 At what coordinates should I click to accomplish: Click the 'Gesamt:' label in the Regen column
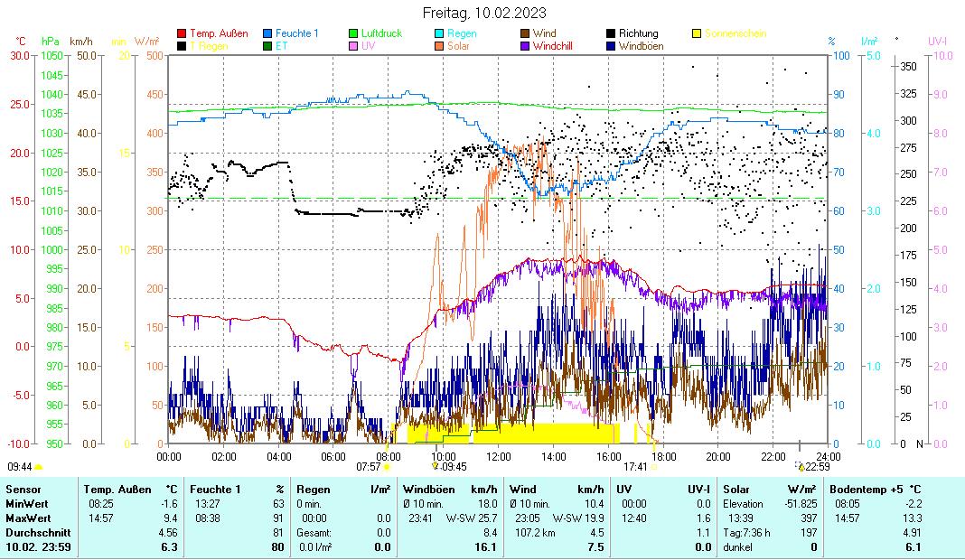(314, 533)
